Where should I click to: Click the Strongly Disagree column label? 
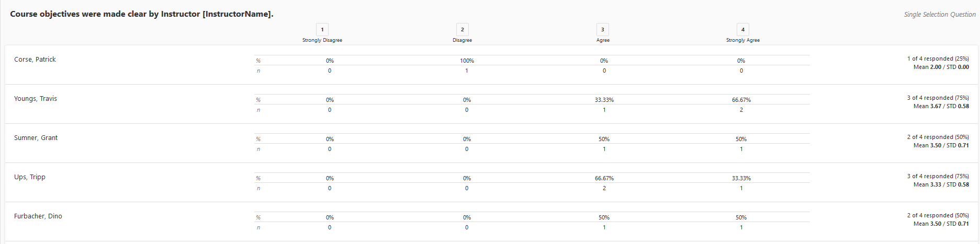pos(322,40)
